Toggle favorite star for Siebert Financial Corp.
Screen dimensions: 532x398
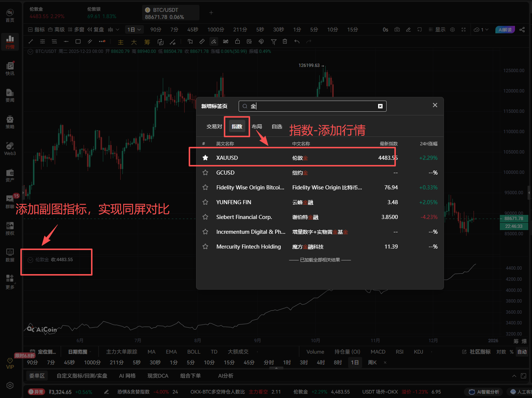point(205,217)
